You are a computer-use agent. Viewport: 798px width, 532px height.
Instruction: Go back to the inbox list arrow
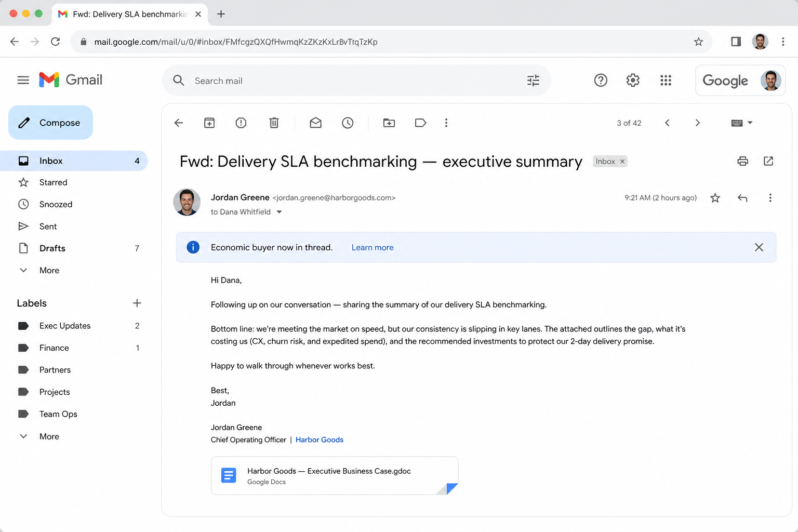pos(179,123)
